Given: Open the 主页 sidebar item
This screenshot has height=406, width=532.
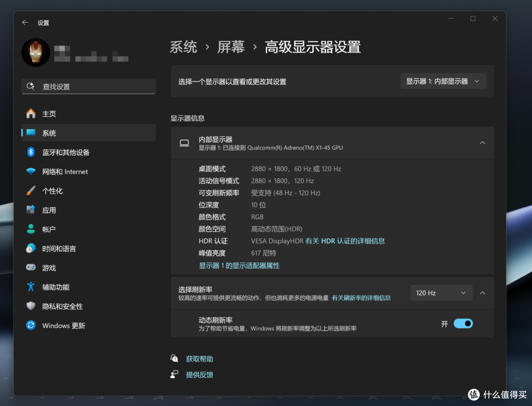Looking at the screenshot, I should (89, 114).
